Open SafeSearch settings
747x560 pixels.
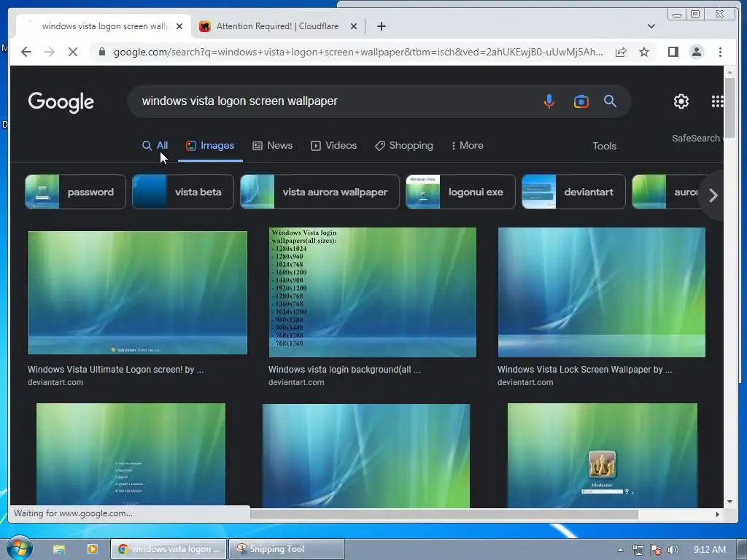coord(697,138)
